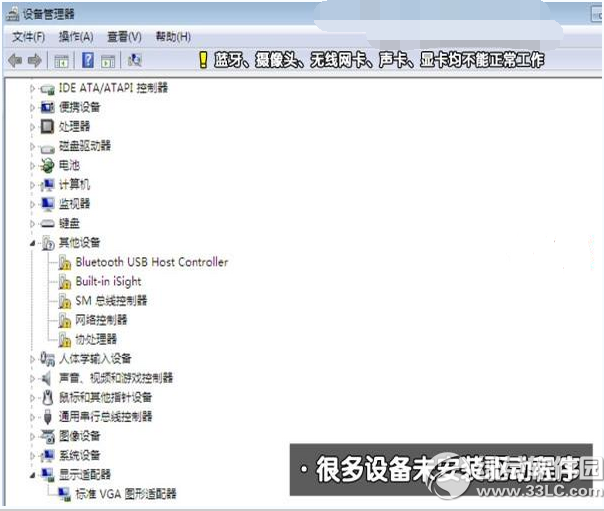Viewport: 604px width, 511px height.
Task: Click the 鼠标和其他指针设备 mouse icon
Action: [47, 397]
